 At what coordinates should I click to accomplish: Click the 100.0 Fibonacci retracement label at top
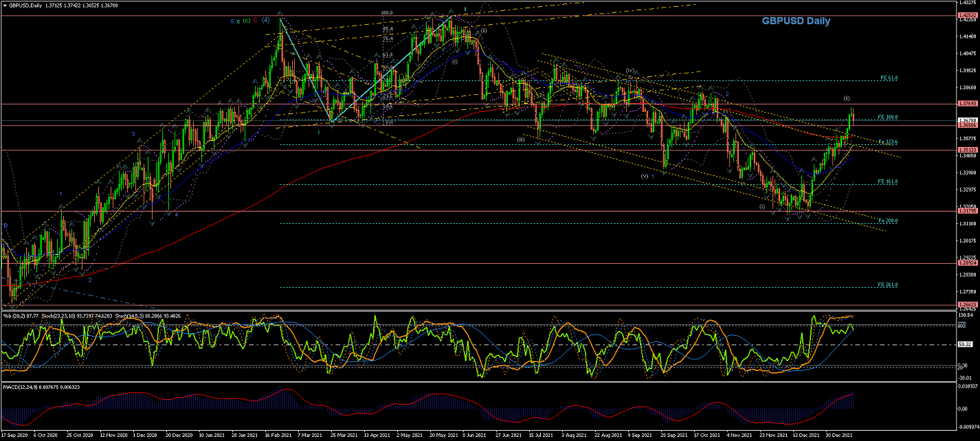tap(386, 12)
